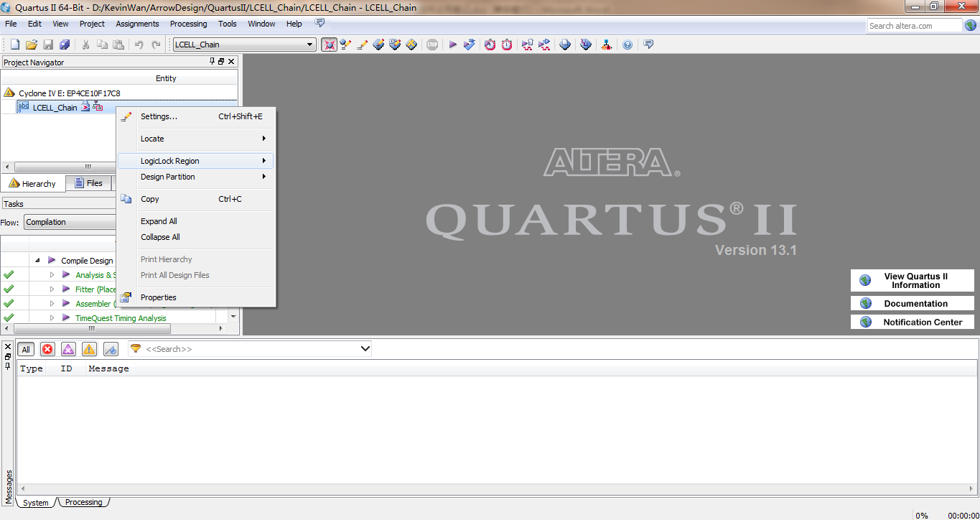
Task: Open the LogicLock Region submenu
Action: click(196, 161)
